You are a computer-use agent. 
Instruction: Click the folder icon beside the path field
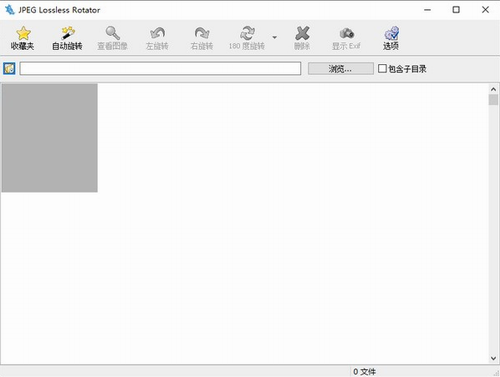9,69
